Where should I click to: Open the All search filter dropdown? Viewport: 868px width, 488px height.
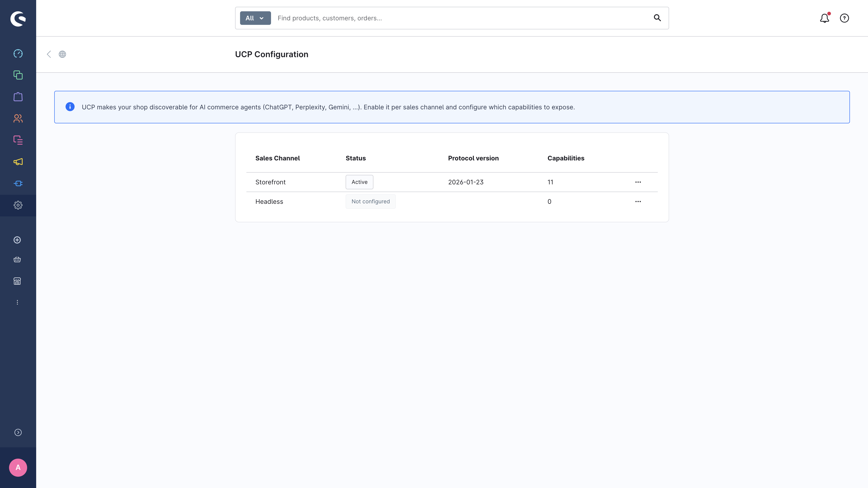[255, 18]
